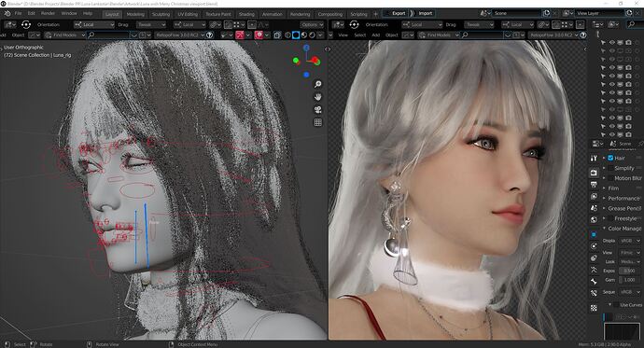644x348 pixels.
Task: Open Drag Tweak dropdown in left viewport
Action: pos(151,24)
